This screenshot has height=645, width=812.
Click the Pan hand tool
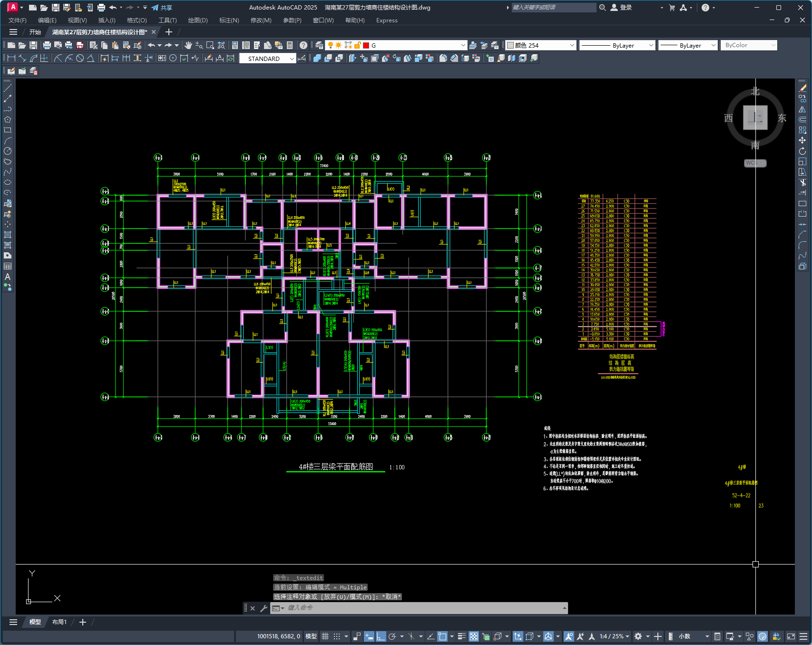click(188, 45)
